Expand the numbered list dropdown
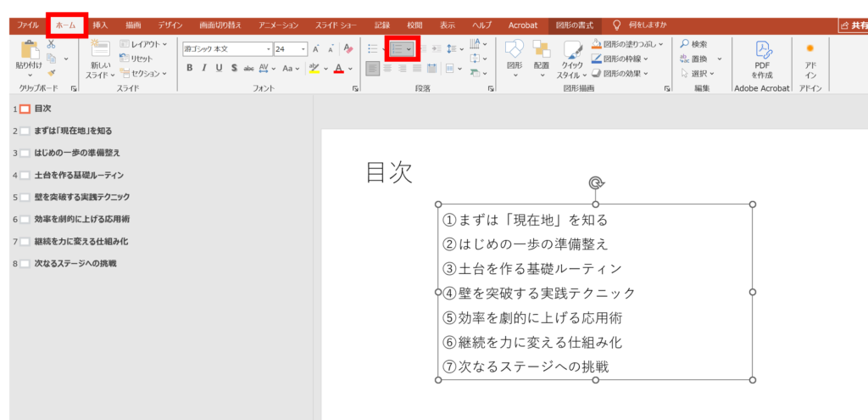The image size is (868, 420). point(410,49)
